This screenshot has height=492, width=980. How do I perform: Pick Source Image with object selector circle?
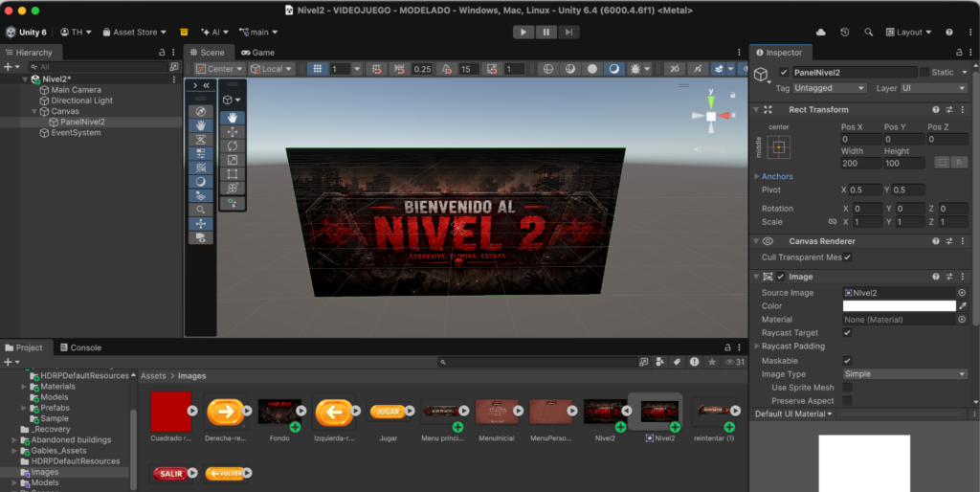962,293
